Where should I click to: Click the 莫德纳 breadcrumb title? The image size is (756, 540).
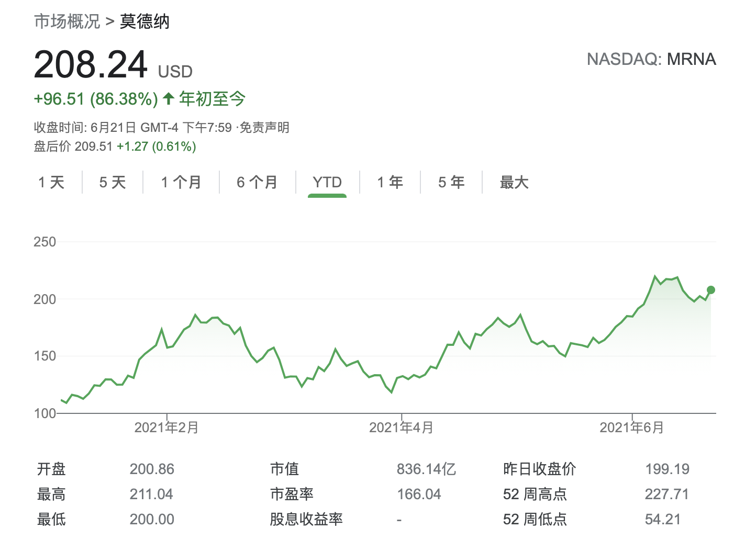coord(144,21)
